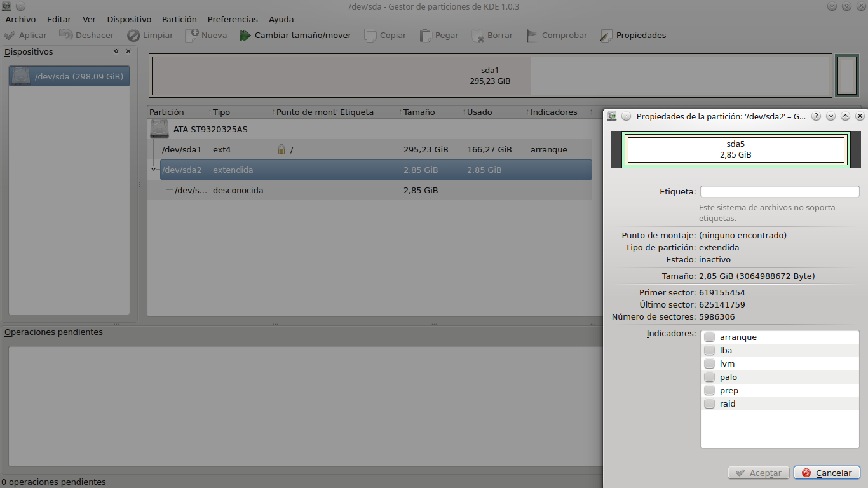
Task: Click the 166,27 GiB used value
Action: (x=489, y=149)
